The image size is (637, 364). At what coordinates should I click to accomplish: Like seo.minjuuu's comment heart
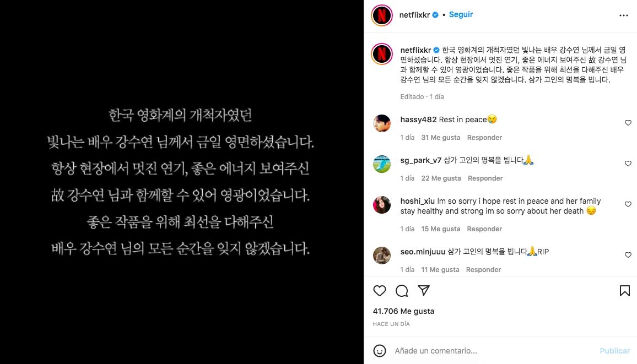point(628,255)
